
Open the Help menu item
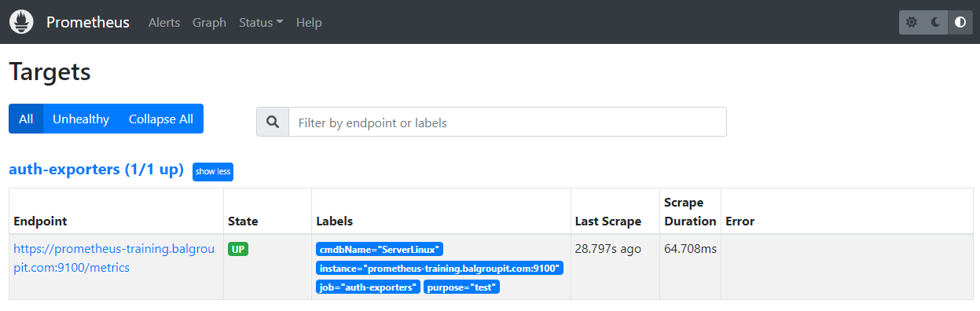[x=309, y=22]
